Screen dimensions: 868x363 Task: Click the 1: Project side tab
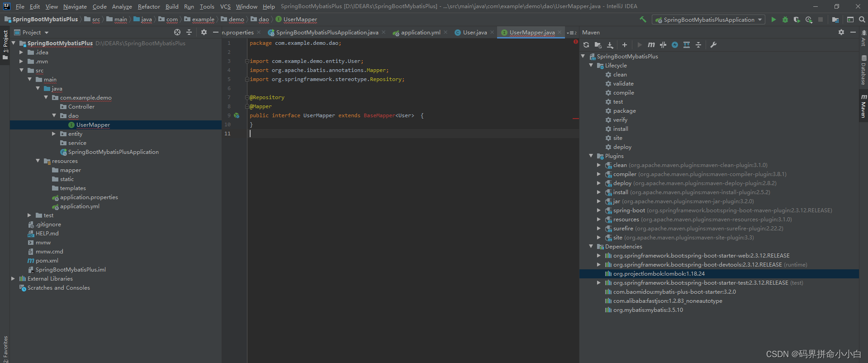(x=5, y=45)
